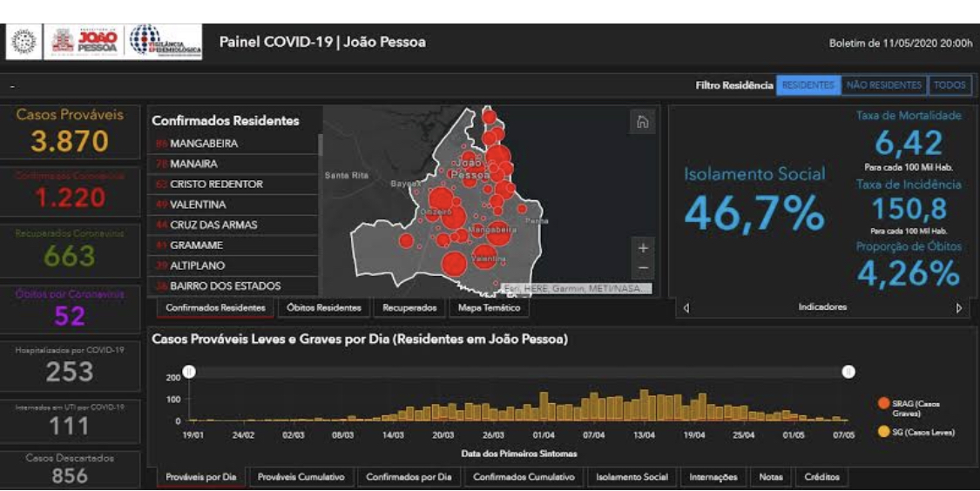980x491 pixels.
Task: Click the Esri map attribution text
Action: click(575, 288)
